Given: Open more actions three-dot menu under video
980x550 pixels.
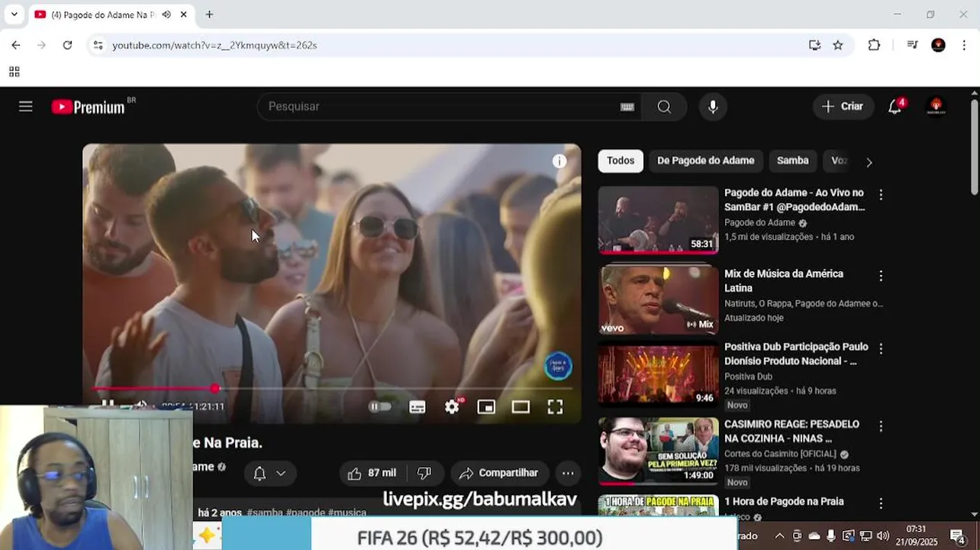Looking at the screenshot, I should [x=568, y=474].
